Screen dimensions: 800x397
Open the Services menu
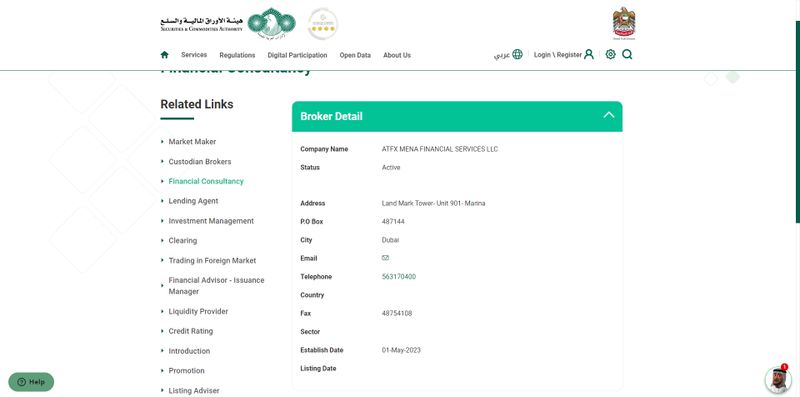194,55
